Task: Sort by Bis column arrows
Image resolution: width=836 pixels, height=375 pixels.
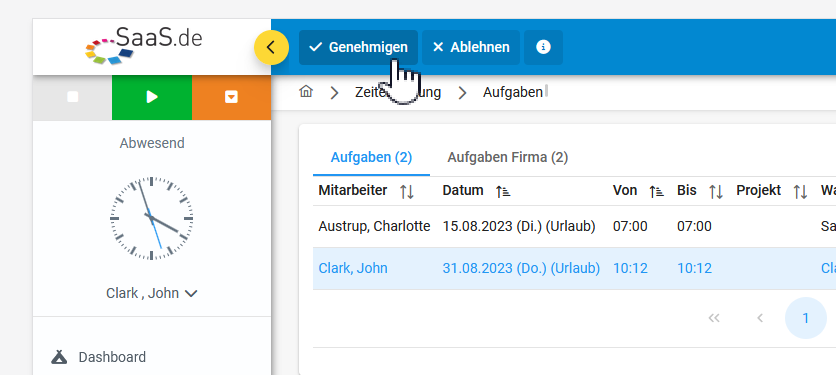Action: pos(716,192)
